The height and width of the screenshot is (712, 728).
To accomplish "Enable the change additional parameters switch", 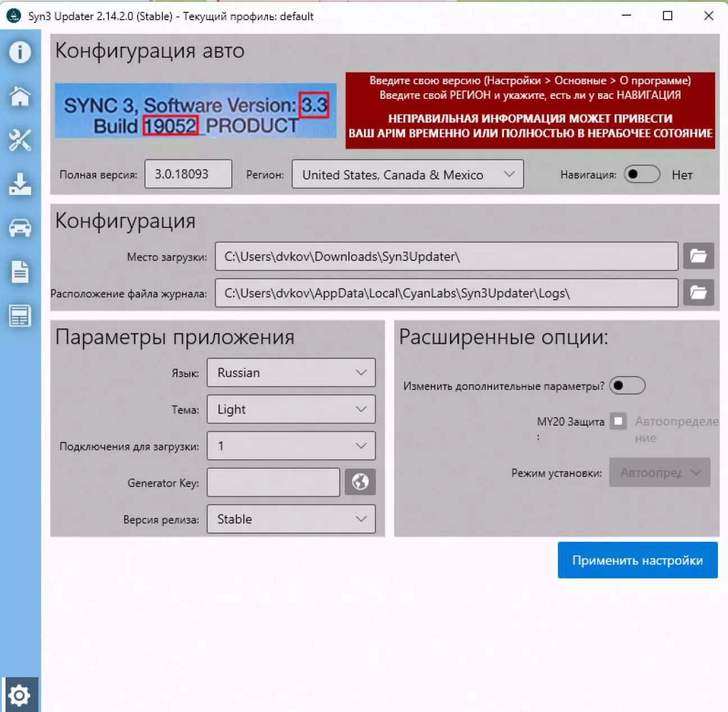I will 627,386.
